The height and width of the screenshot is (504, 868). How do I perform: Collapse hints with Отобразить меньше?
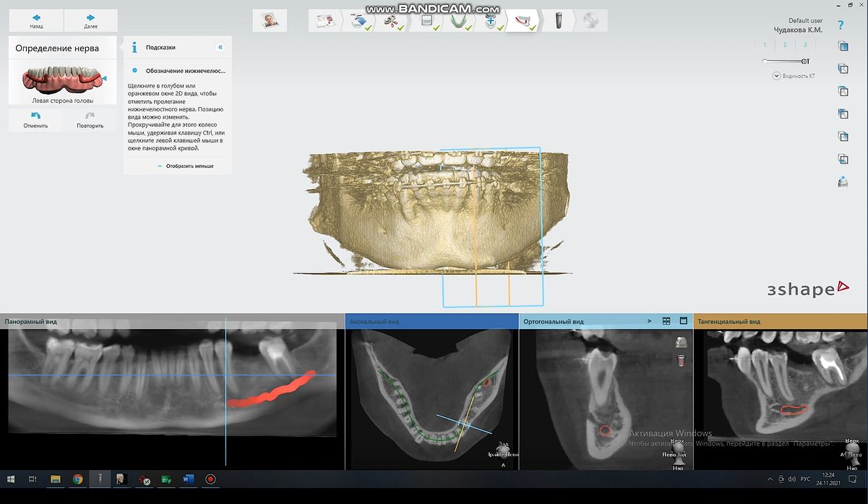coord(185,166)
